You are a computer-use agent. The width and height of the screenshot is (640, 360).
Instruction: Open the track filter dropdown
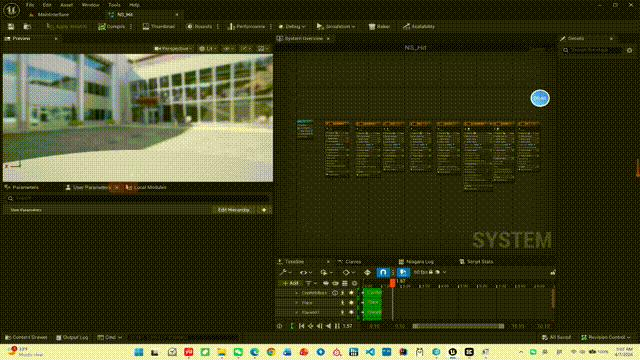(311, 283)
